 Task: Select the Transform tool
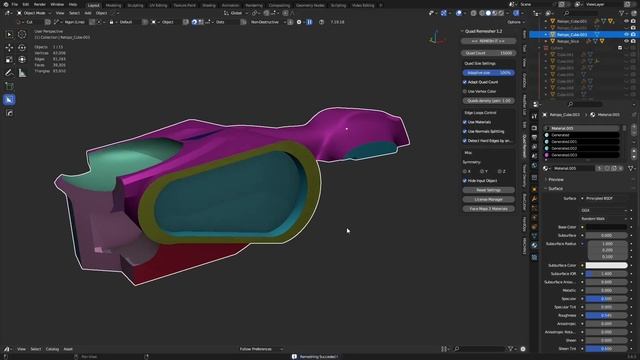coord(22,60)
